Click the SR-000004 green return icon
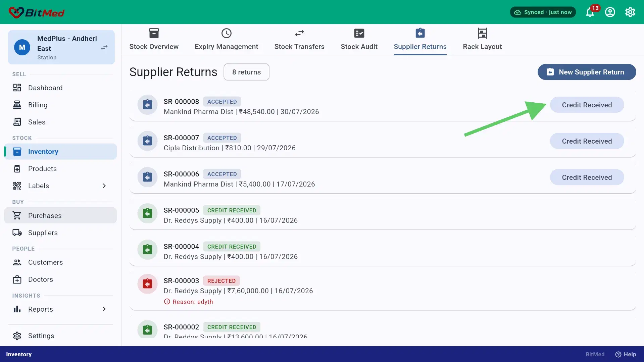 (x=147, y=250)
